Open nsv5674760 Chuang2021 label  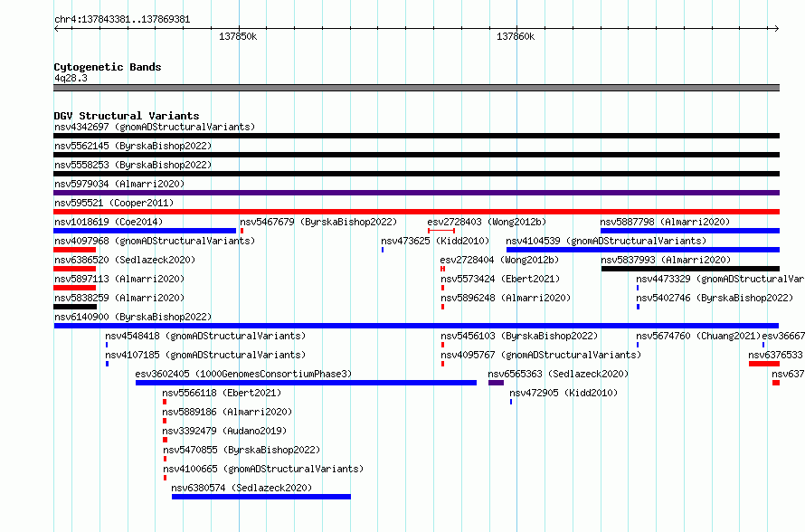tap(698, 336)
